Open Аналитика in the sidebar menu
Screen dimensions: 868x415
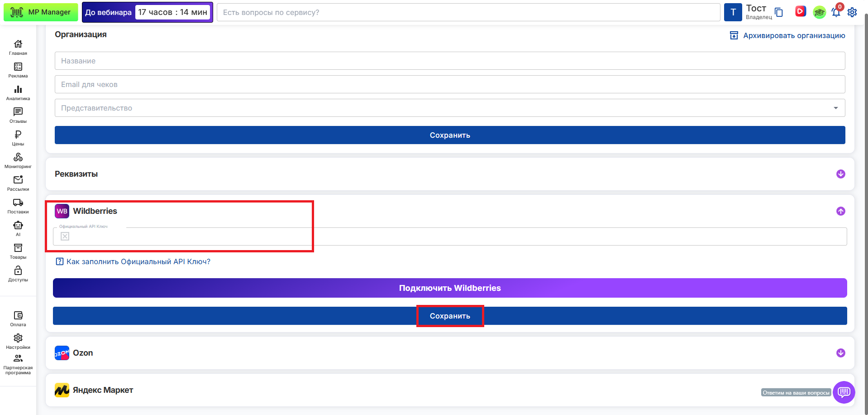[x=18, y=92]
